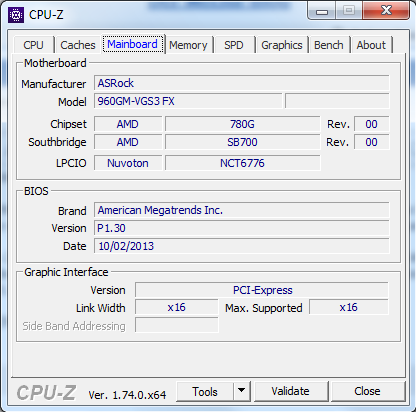The height and width of the screenshot is (412, 416).
Task: Click the Southbridge Rev. value 00
Action: coord(371,142)
